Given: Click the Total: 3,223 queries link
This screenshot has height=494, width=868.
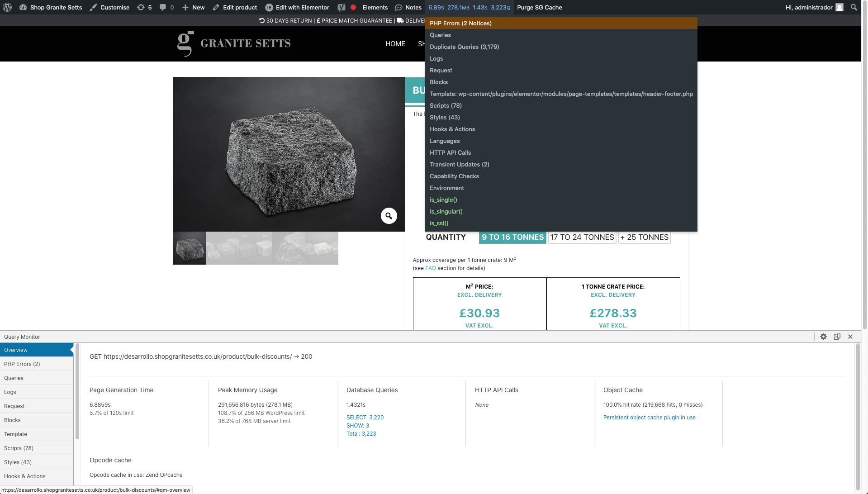Looking at the screenshot, I should (x=361, y=434).
